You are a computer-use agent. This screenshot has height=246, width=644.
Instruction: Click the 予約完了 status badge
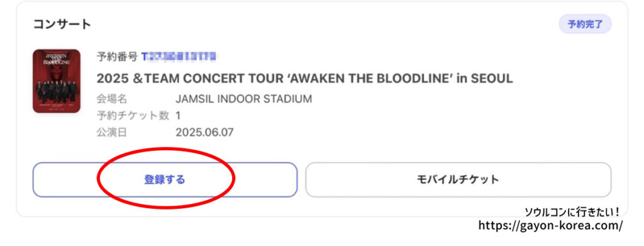pos(586,25)
